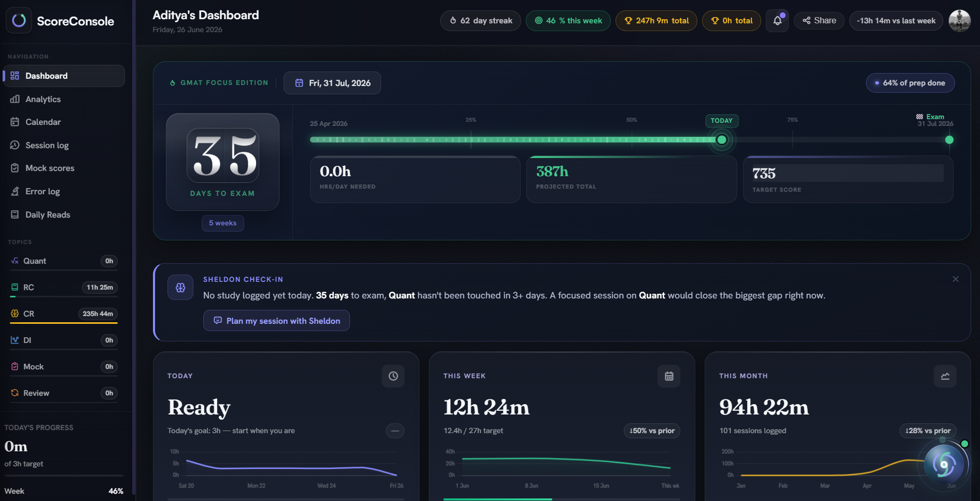
Task: Click the 35 days to exam countdown
Action: pyautogui.click(x=223, y=162)
